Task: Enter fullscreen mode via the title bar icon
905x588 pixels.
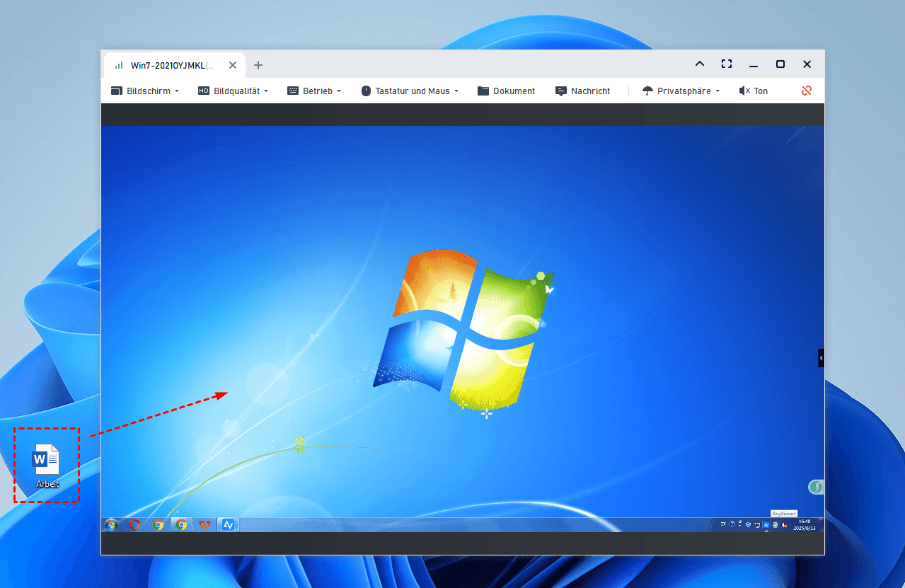Action: click(x=727, y=64)
